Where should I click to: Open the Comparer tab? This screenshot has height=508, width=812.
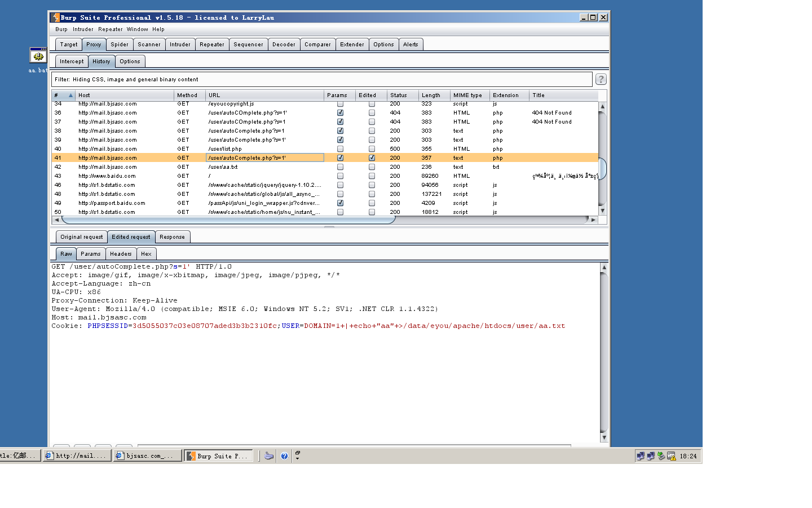coord(317,45)
